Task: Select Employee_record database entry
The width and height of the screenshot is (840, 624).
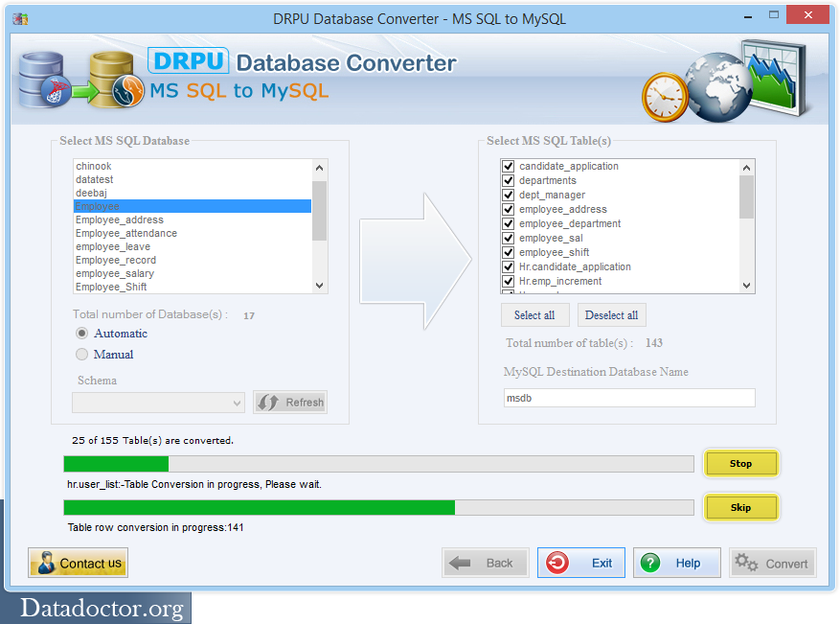Action: 193,260
